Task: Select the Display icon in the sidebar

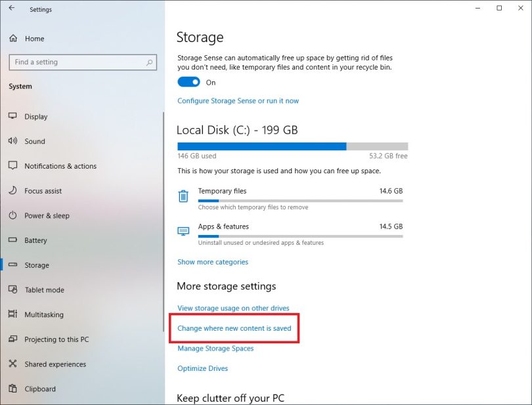Action: [x=14, y=116]
